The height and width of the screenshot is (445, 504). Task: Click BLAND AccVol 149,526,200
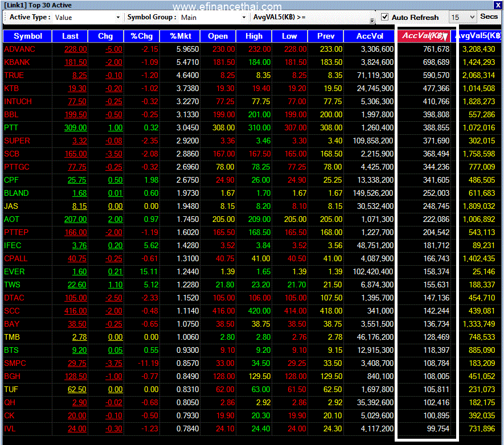pyautogui.click(x=373, y=193)
